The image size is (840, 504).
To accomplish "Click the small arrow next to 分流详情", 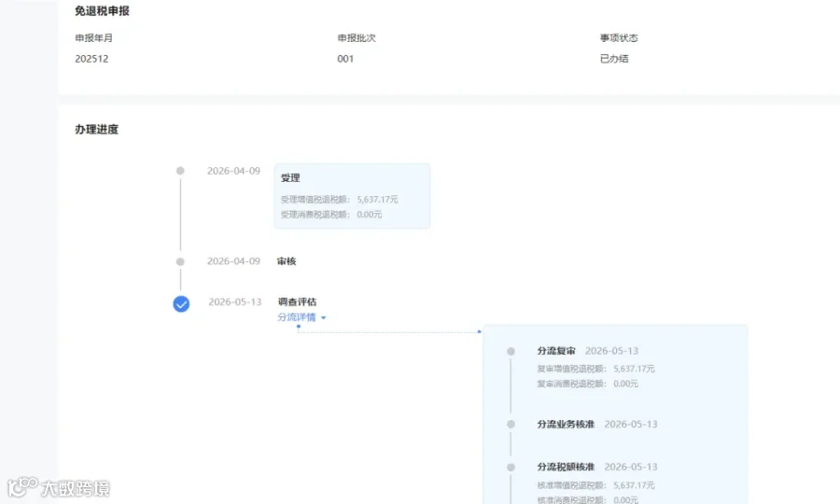I will pos(323,317).
